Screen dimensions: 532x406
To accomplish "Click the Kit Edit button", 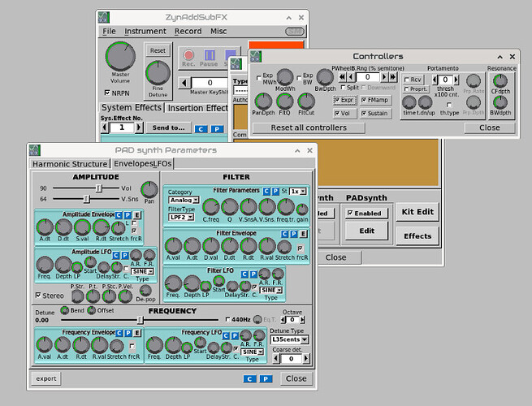I will (417, 212).
